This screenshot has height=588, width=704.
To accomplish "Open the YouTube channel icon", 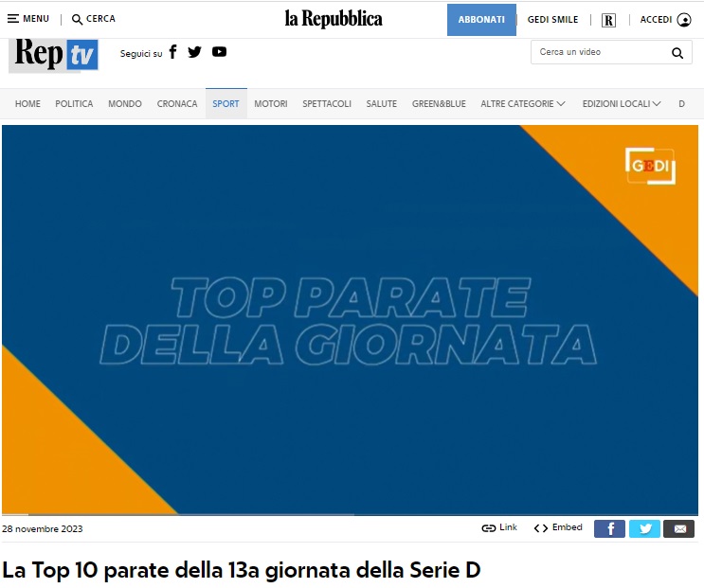I will pos(219,52).
